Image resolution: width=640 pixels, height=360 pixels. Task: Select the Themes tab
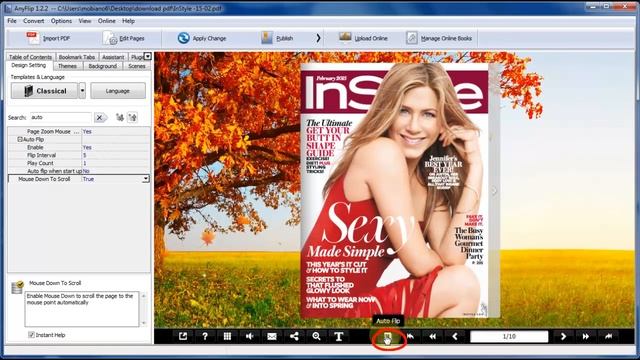tap(67, 66)
